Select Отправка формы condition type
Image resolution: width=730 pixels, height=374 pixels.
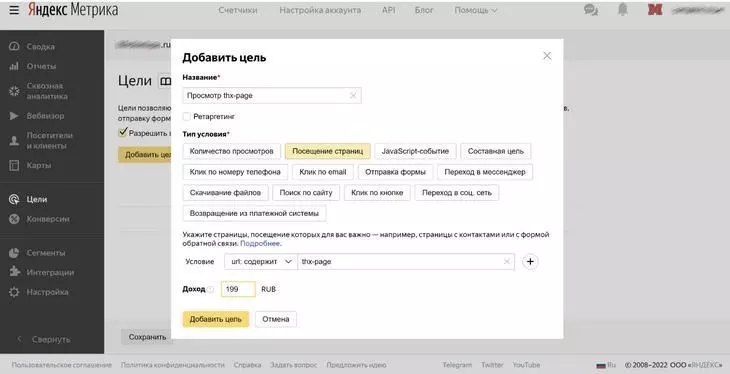click(x=395, y=172)
